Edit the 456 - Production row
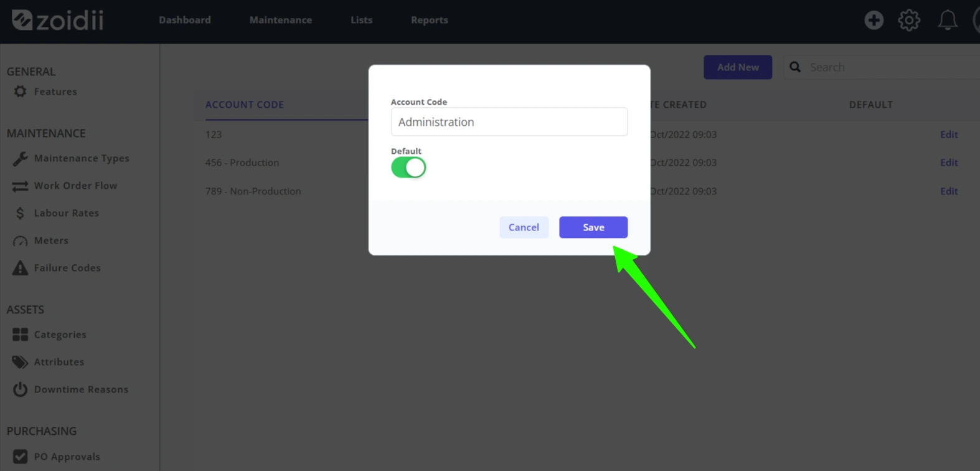Viewport: 980px width, 471px height. (x=949, y=163)
